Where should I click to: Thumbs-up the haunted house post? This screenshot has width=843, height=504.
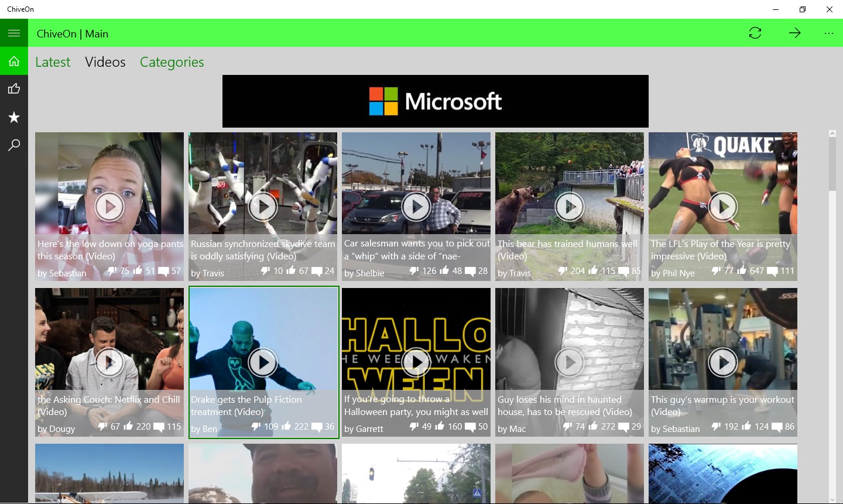[x=593, y=426]
